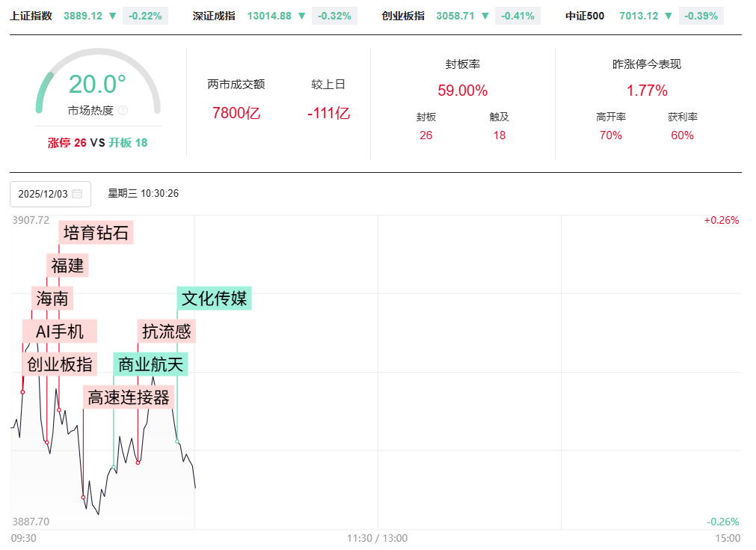Click the 2025/12/03 date text box
Image resolution: width=756 pixels, height=550 pixels.
43,194
